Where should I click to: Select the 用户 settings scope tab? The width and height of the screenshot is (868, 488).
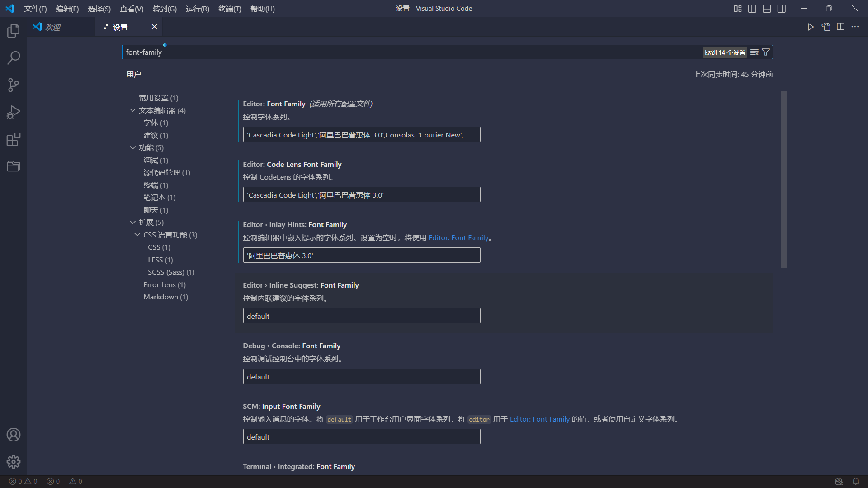point(134,75)
